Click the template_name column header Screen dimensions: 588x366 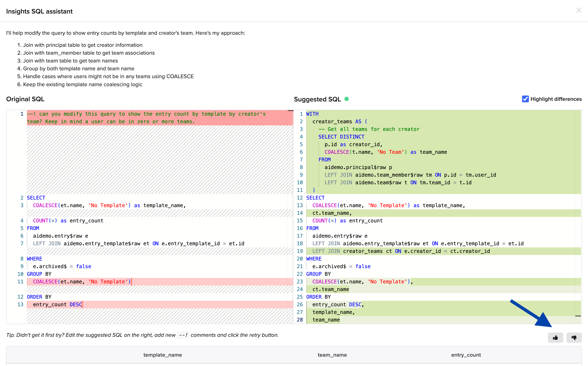tap(163, 355)
